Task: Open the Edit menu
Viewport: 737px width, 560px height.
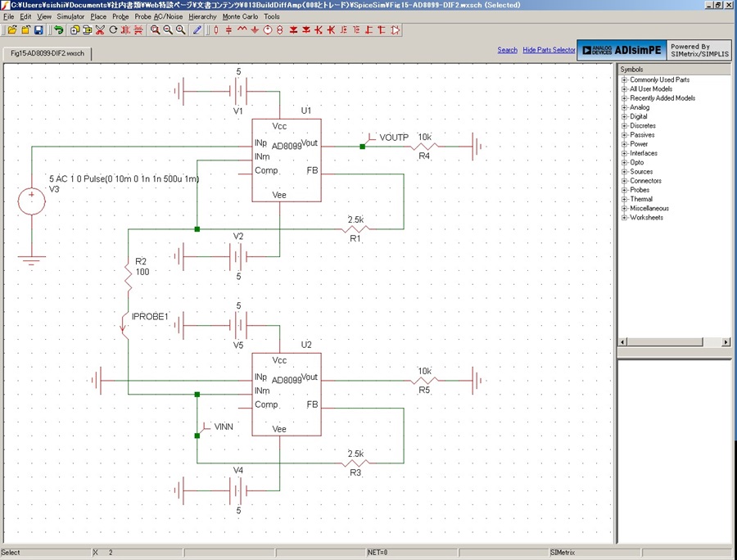Action: [x=25, y=16]
